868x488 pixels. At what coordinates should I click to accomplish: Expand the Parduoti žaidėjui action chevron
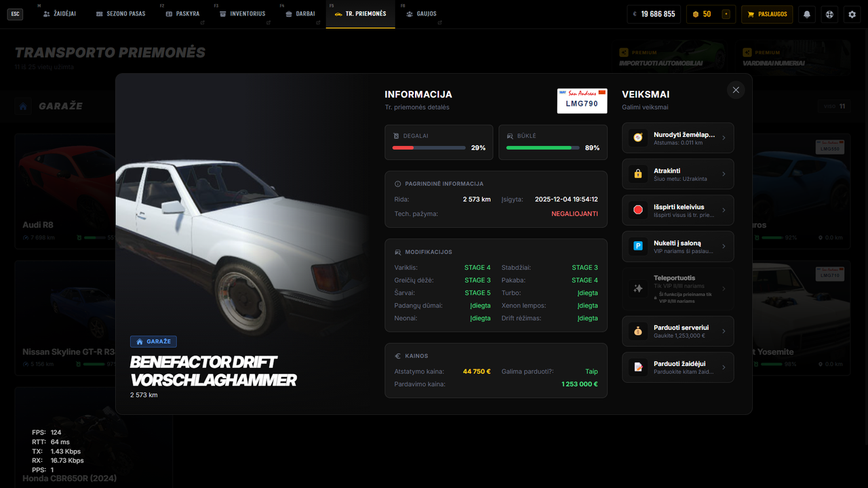click(724, 367)
